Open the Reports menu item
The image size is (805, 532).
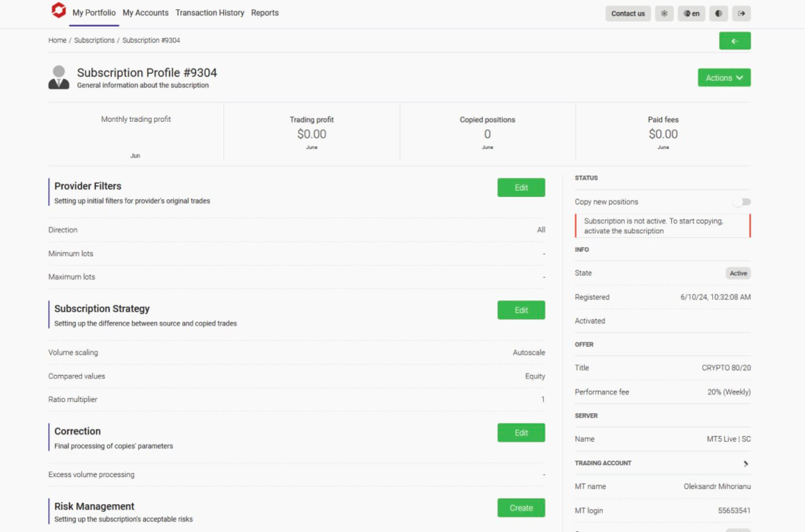pyautogui.click(x=265, y=13)
